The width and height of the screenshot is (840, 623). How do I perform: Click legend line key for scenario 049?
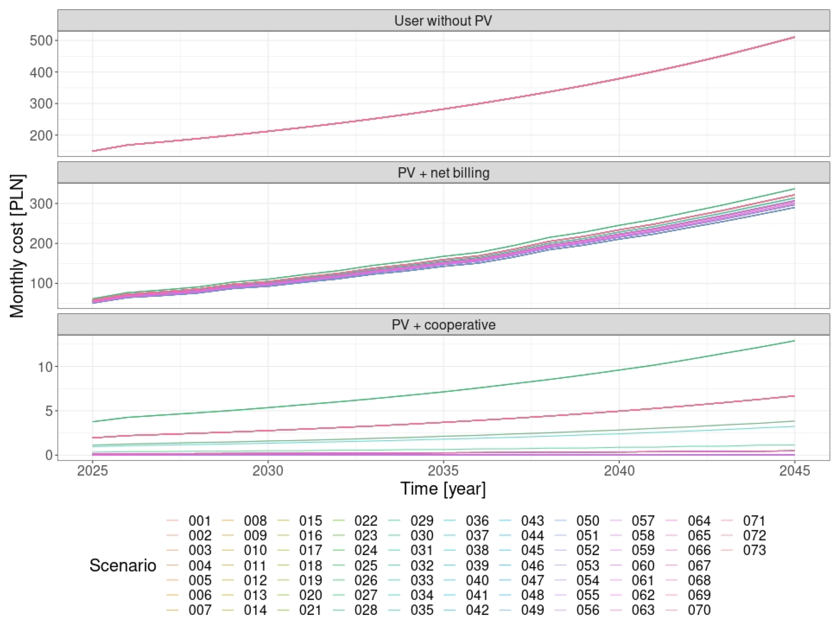[x=505, y=610]
